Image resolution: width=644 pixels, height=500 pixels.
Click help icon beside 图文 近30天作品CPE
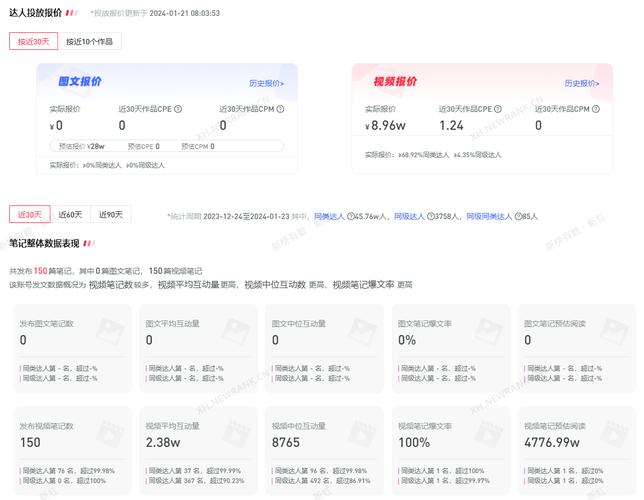coord(180,109)
